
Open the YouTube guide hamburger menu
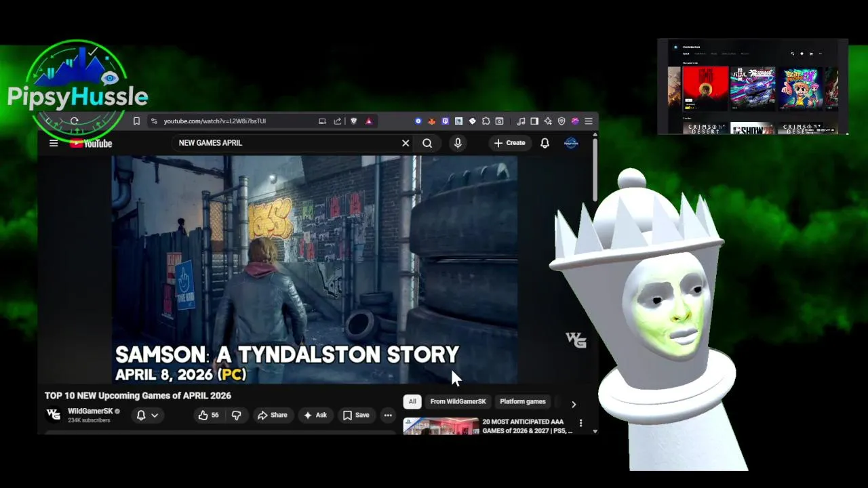coord(54,143)
